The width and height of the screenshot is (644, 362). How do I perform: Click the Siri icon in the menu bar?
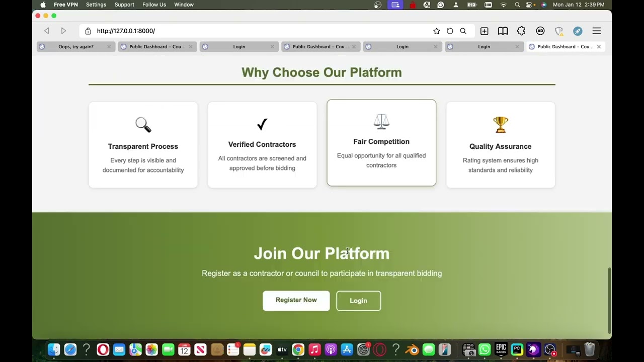(544, 5)
